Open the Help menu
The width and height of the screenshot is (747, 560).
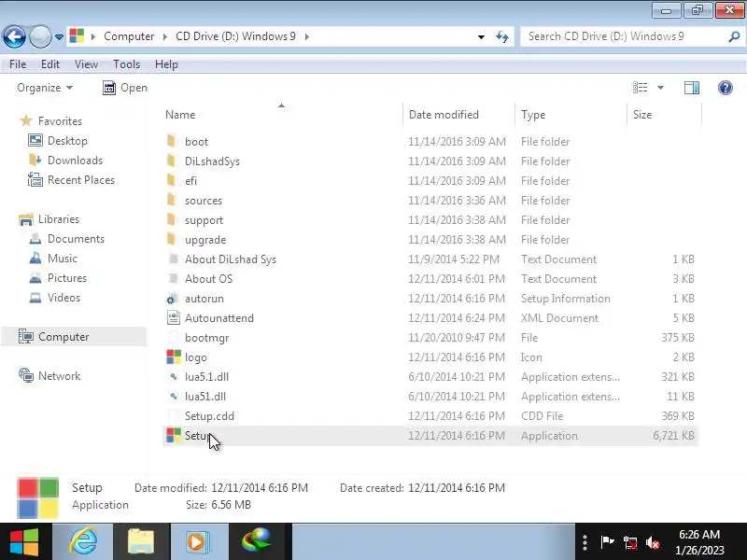pyautogui.click(x=166, y=64)
